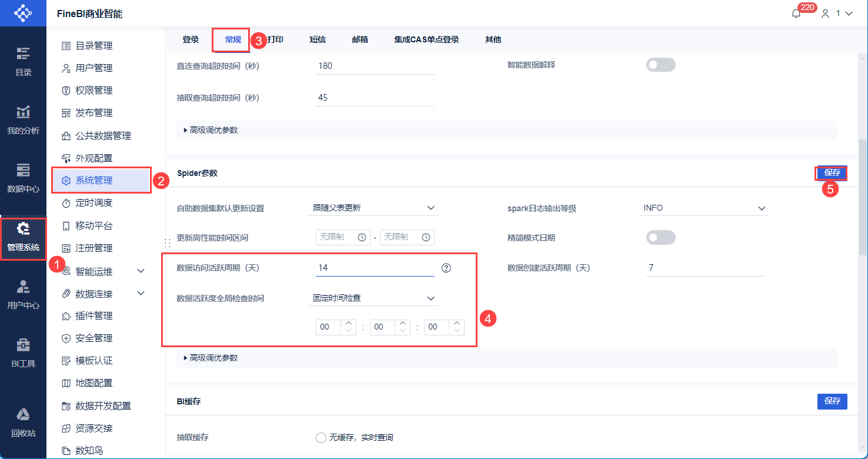Toggle the 精简模式日期 switch
The image size is (868, 459).
pos(661,238)
